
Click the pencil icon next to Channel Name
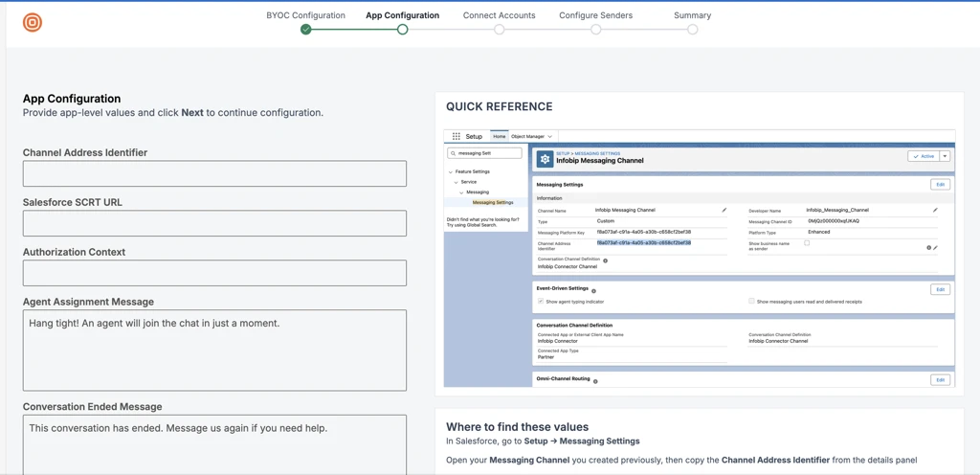(724, 211)
